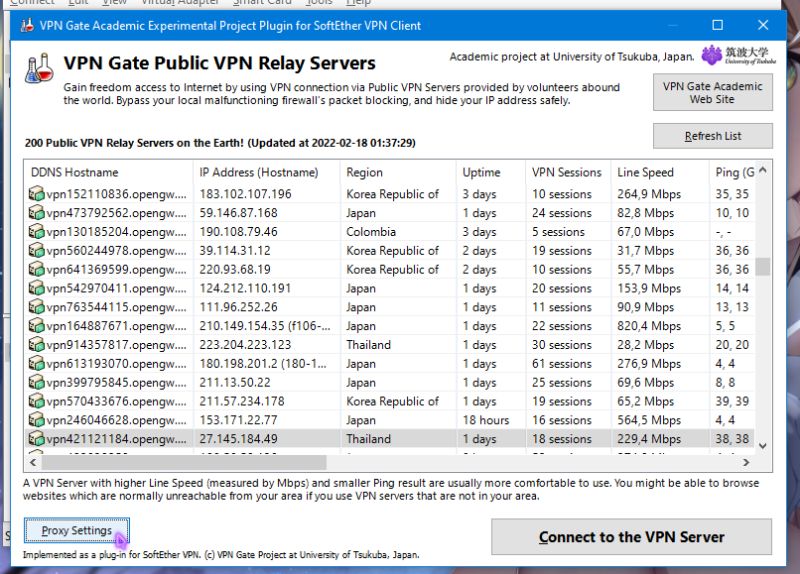Click University of Tsukuba logo
The height and width of the screenshot is (574, 800).
click(738, 55)
